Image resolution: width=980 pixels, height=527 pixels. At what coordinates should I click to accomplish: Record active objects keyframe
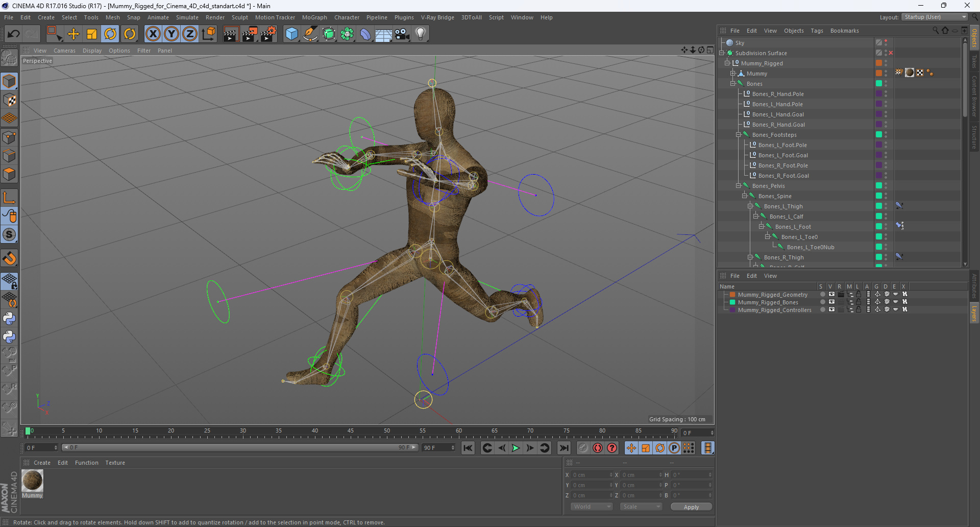583,448
